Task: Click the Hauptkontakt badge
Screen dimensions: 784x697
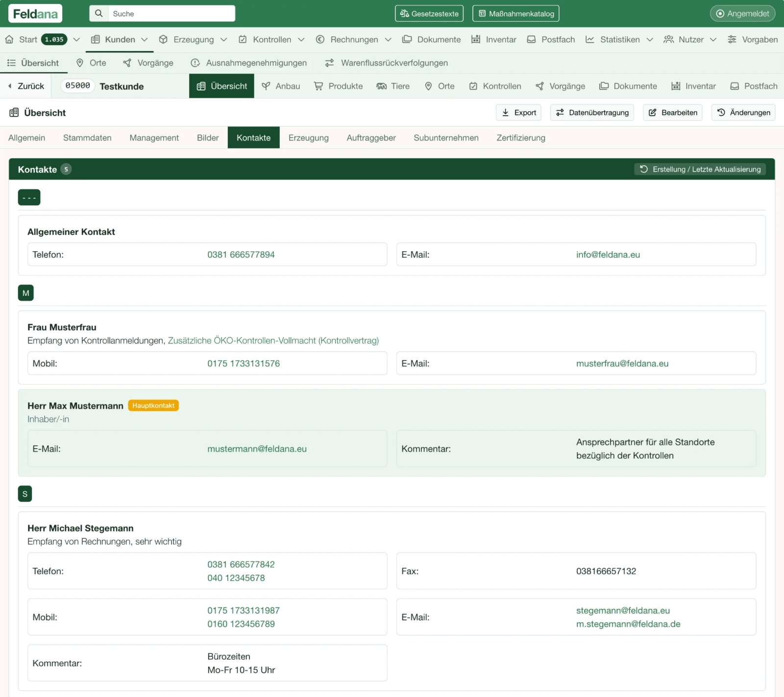Action: [153, 406]
